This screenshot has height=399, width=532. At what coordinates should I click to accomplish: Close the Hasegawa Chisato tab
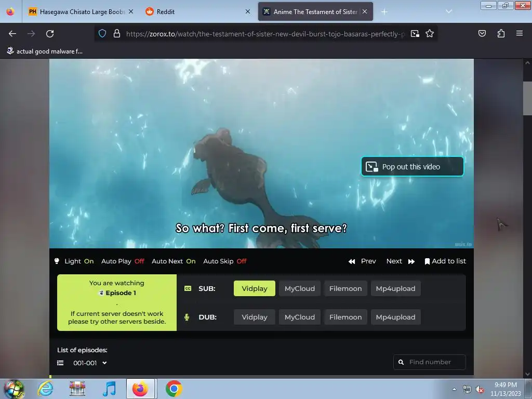pyautogui.click(x=131, y=11)
